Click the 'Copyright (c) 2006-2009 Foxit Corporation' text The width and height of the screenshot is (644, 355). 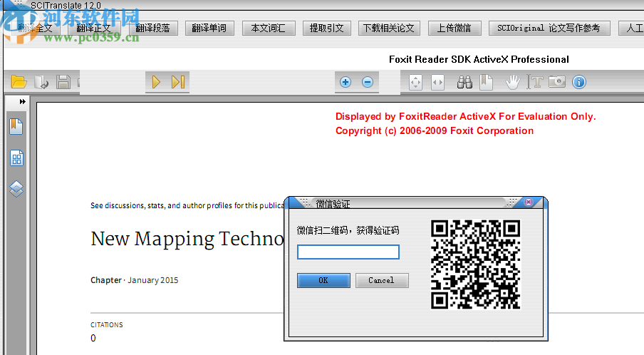coord(435,131)
